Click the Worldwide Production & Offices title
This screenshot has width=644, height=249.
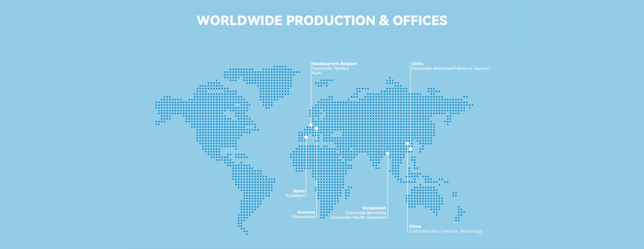[x=322, y=20]
